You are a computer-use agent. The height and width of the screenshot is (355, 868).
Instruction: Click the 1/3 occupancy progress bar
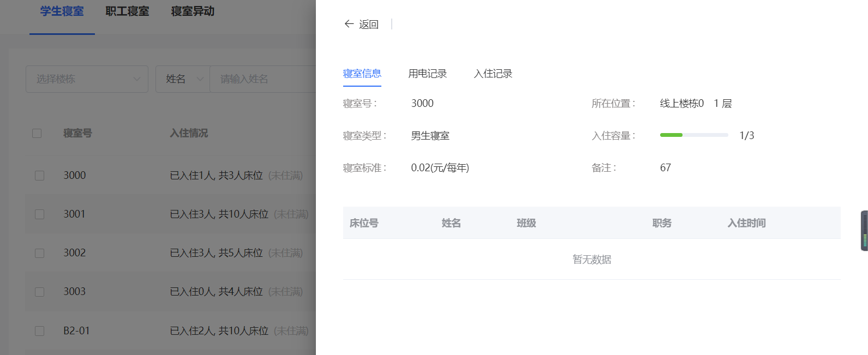tap(693, 135)
